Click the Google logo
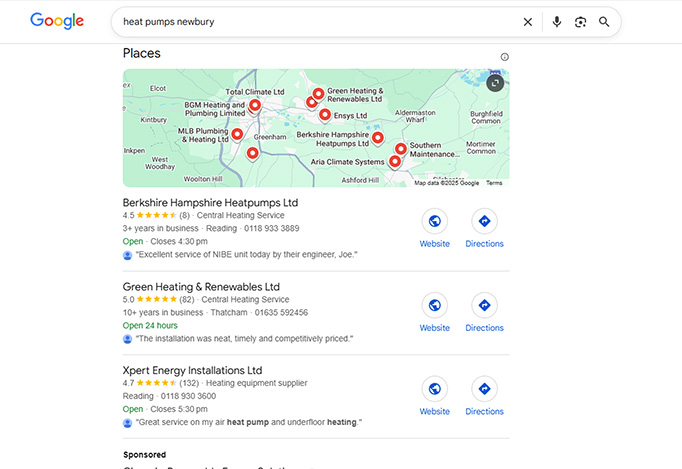 (x=57, y=21)
